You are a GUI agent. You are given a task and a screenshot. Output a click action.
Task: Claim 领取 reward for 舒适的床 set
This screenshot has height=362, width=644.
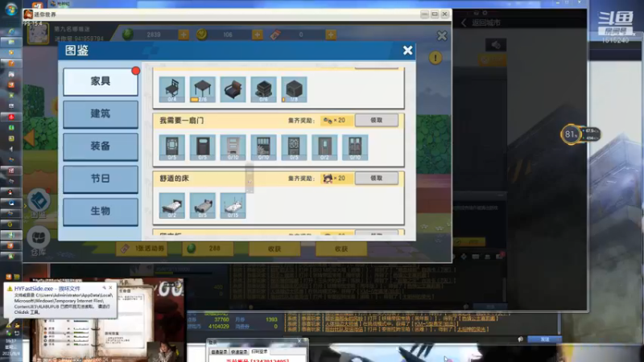376,178
